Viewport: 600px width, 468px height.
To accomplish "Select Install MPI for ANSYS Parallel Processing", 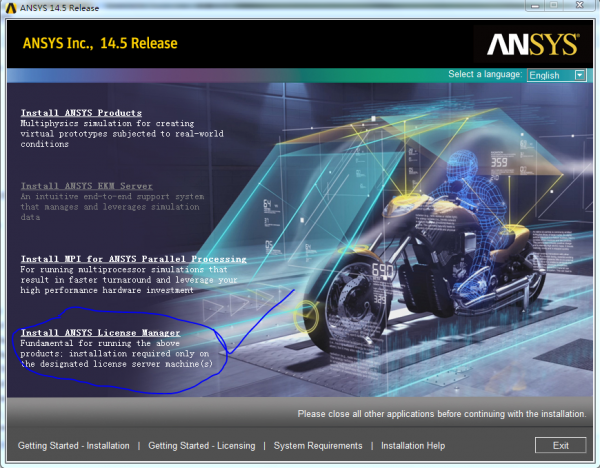I will [134, 259].
